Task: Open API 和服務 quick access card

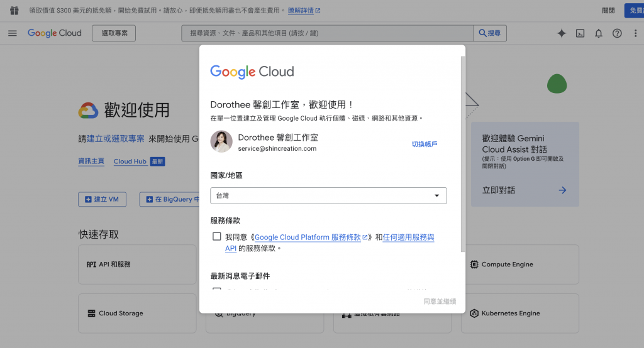Action: (x=137, y=264)
